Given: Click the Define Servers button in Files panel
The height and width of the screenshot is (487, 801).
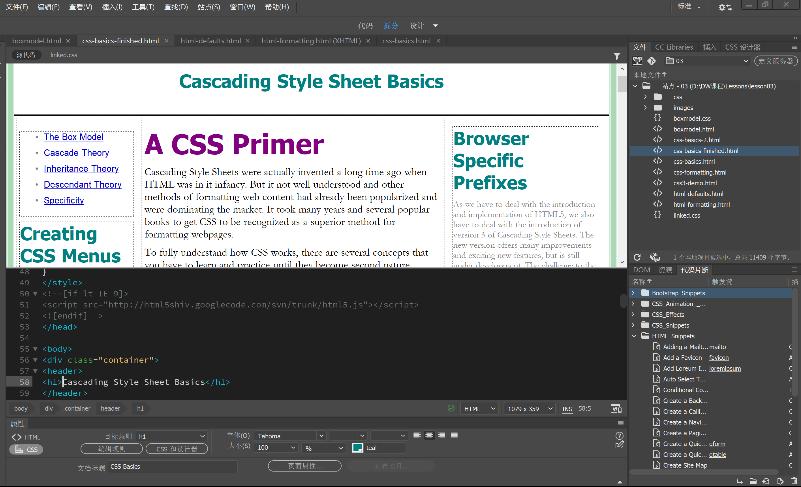Looking at the screenshot, I should pyautogui.click(x=775, y=61).
